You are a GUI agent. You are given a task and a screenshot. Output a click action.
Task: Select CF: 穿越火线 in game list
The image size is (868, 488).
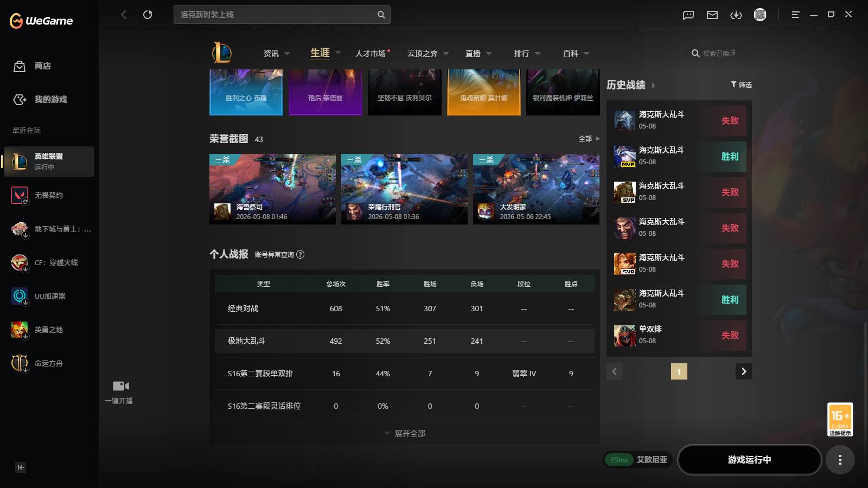[x=49, y=262]
